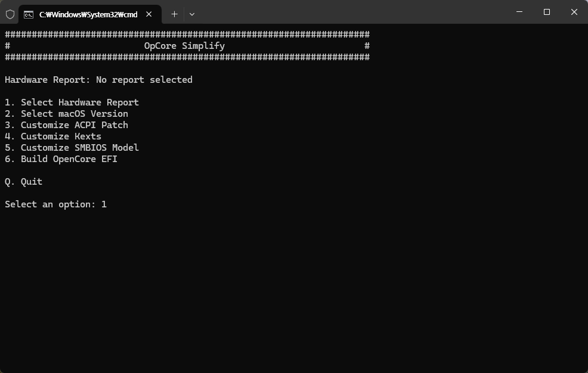Click '6. Build OpenCore EFI' line
This screenshot has width=588, height=373.
[x=61, y=158]
